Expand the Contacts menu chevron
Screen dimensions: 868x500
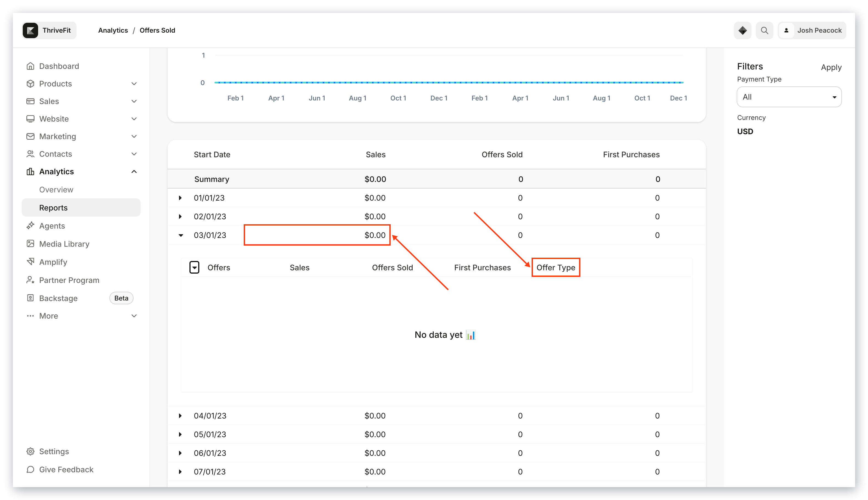click(134, 154)
